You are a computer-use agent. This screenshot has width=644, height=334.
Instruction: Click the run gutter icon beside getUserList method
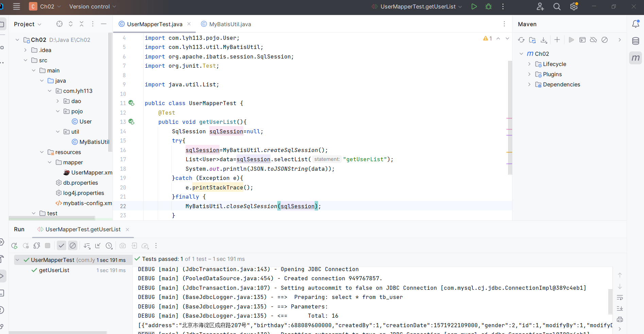click(132, 122)
